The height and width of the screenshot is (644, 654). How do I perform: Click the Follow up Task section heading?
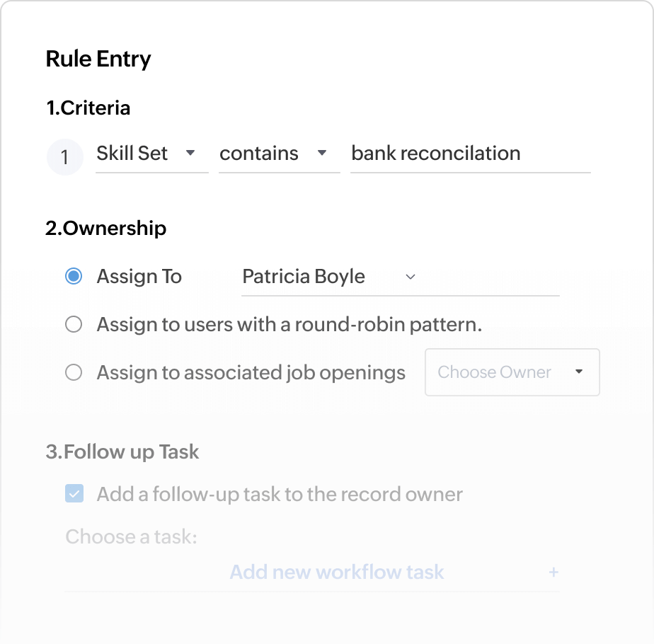pyautogui.click(x=122, y=452)
